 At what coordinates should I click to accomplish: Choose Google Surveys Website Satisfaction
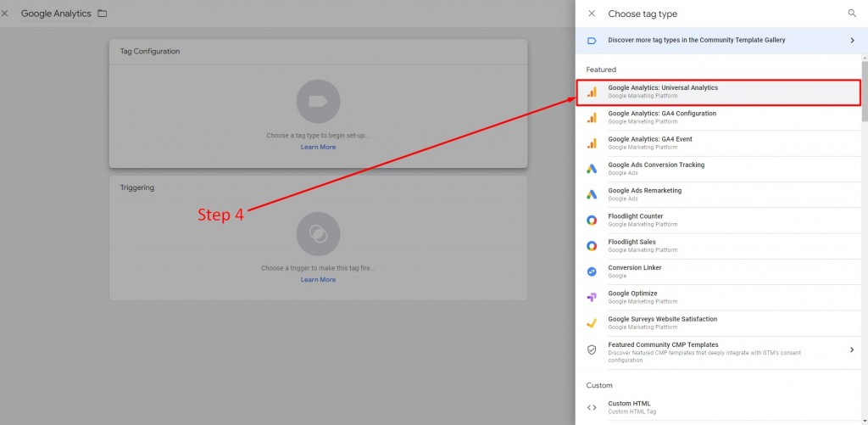click(x=719, y=323)
